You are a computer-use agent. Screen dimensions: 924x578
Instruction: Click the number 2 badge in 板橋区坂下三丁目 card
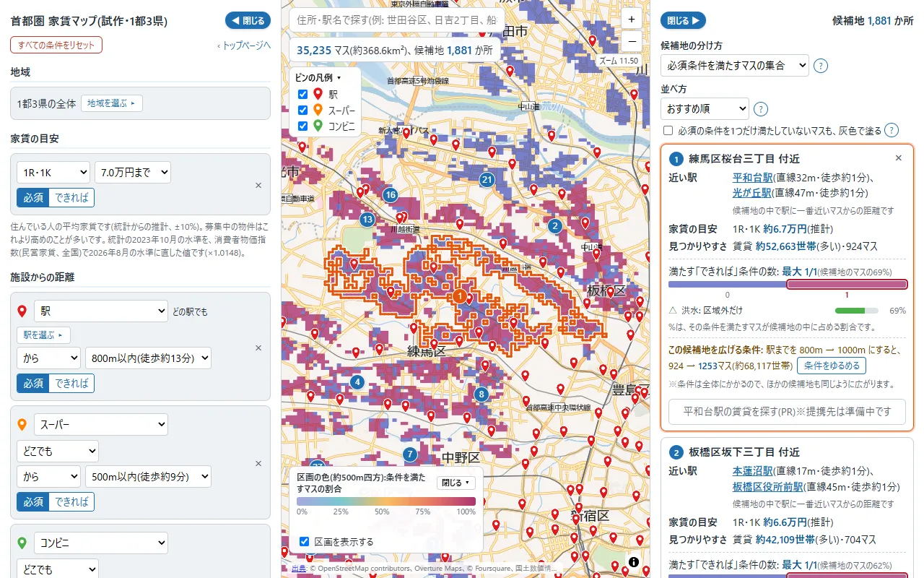pyautogui.click(x=676, y=453)
